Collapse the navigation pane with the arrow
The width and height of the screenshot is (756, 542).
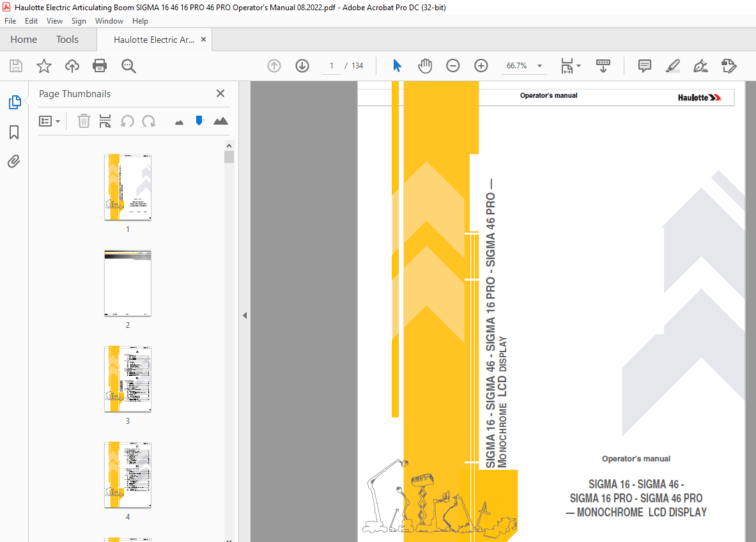tap(244, 315)
